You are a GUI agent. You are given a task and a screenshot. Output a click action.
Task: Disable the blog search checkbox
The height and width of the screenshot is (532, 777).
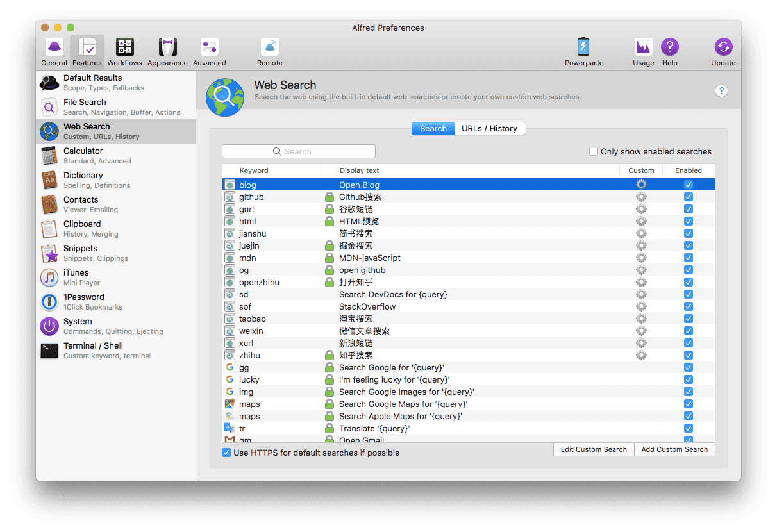[x=689, y=185]
